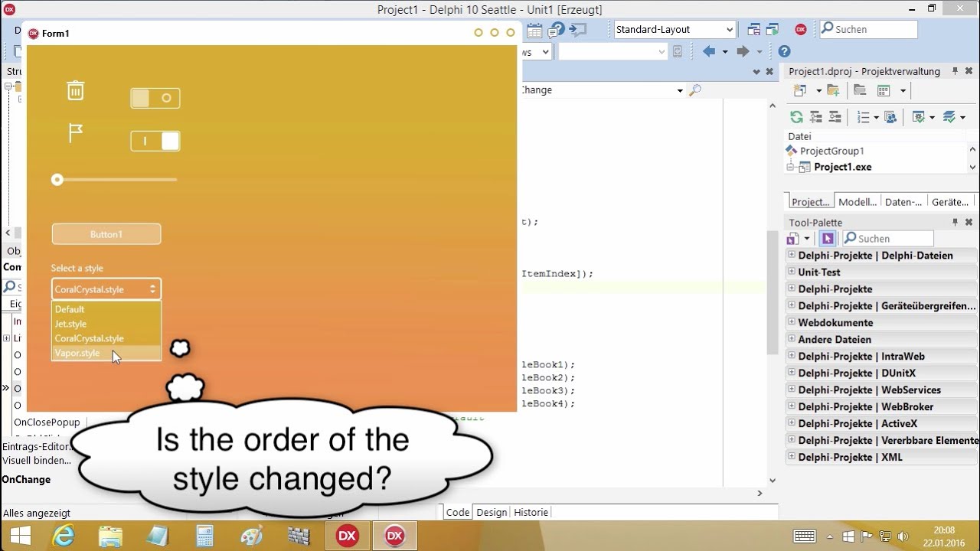Viewport: 980px width, 551px height.
Task: Collapse the Project1.exe tree node
Action: (792, 167)
